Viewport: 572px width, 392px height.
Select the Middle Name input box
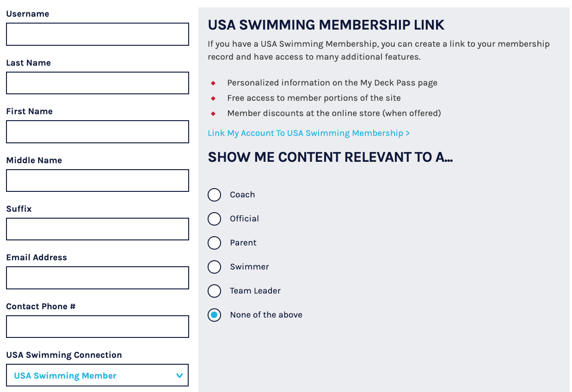(98, 180)
